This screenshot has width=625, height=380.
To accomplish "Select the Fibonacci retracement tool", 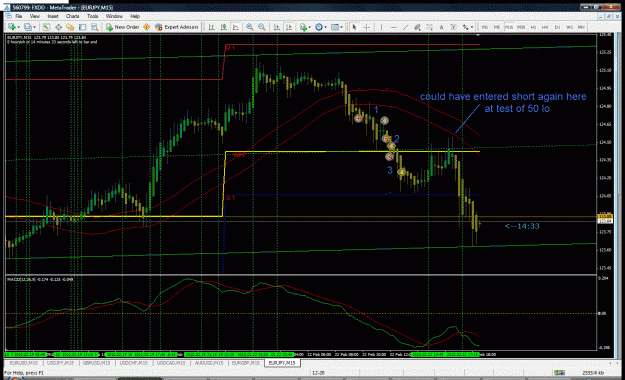I will click(x=429, y=27).
